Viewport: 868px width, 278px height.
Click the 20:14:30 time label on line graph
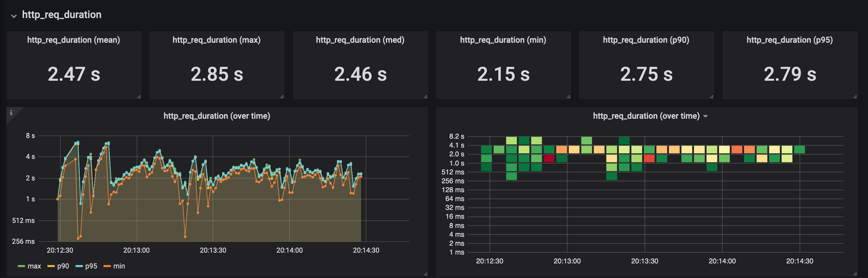click(x=366, y=250)
